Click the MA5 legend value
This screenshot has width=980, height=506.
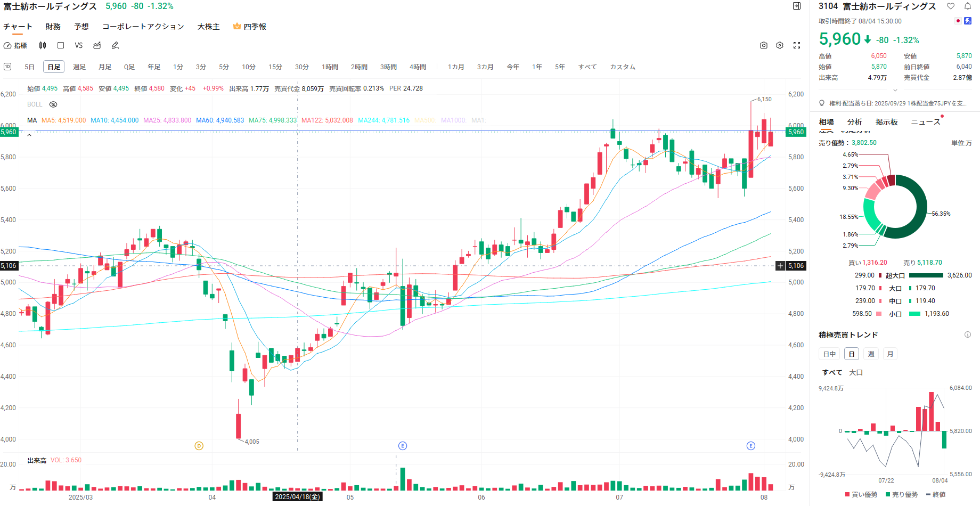(x=63, y=120)
